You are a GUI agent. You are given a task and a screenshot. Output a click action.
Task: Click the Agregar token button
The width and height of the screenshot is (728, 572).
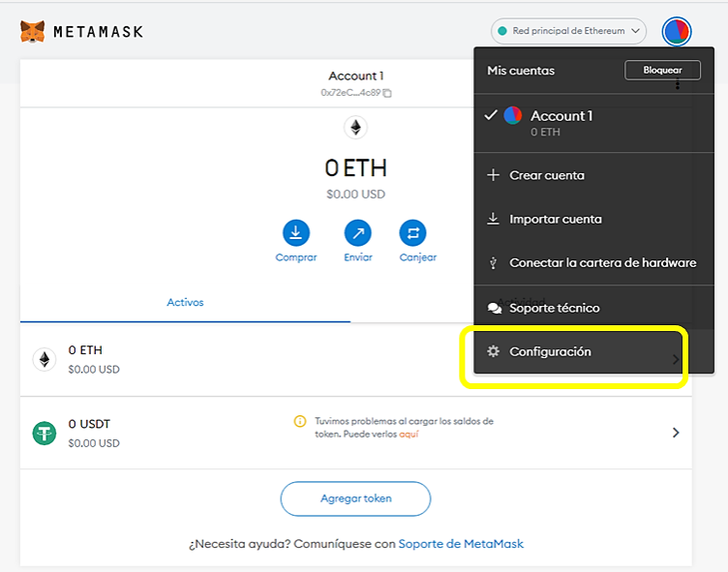[x=355, y=498]
